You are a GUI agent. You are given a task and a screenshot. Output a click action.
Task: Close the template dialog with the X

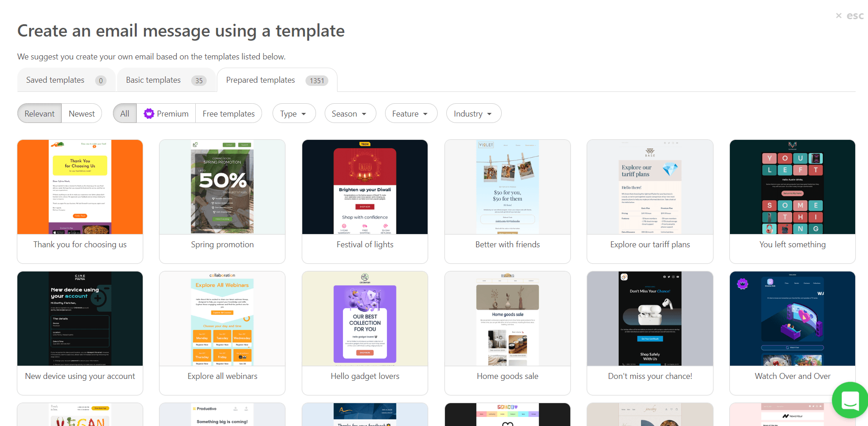coord(839,15)
